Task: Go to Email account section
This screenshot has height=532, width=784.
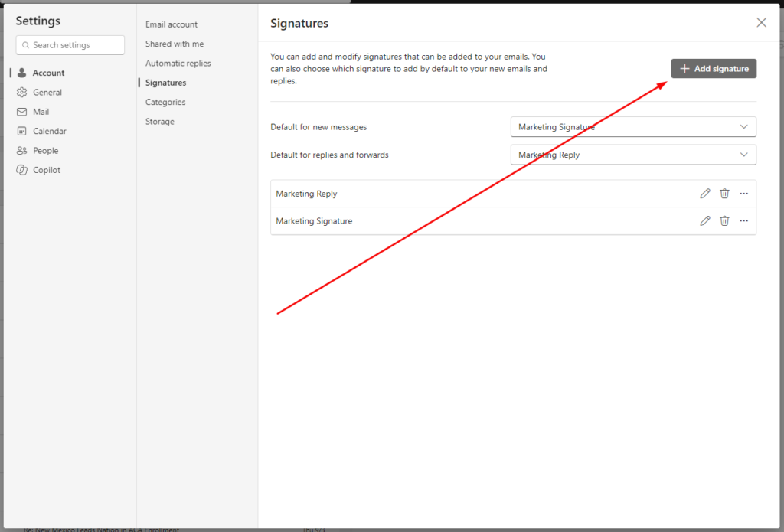Action: pyautogui.click(x=171, y=24)
